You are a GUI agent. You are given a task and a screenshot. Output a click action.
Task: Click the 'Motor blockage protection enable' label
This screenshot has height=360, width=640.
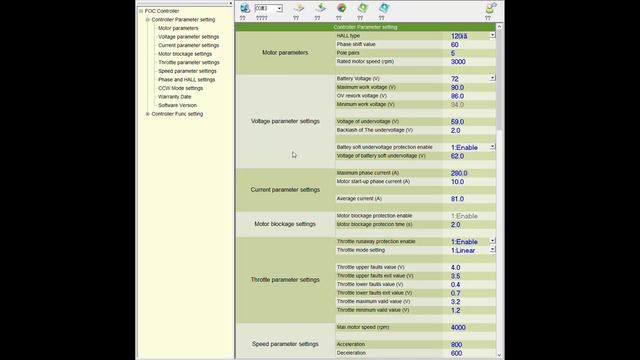pyautogui.click(x=374, y=216)
